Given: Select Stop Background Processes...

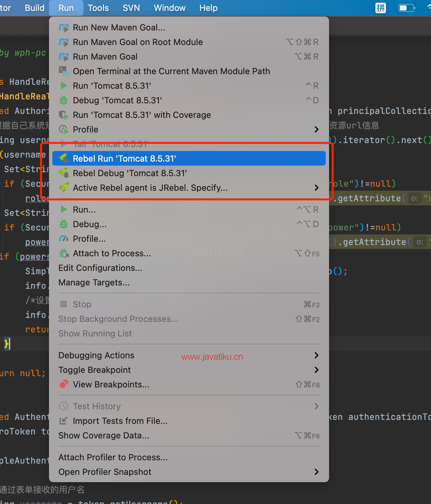Looking at the screenshot, I should click(x=189, y=319).
